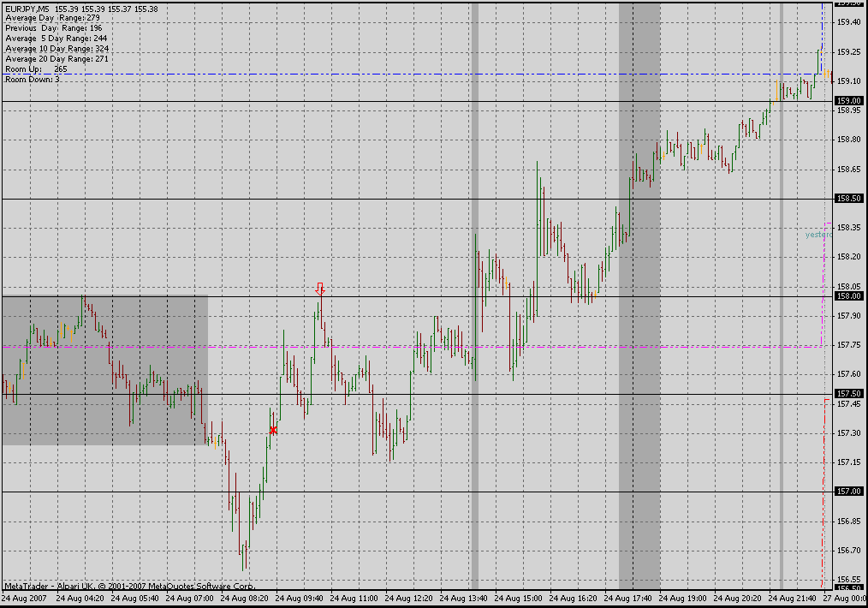
Task: Click the 'Previous Day Range: 196' label
Action: point(54,28)
